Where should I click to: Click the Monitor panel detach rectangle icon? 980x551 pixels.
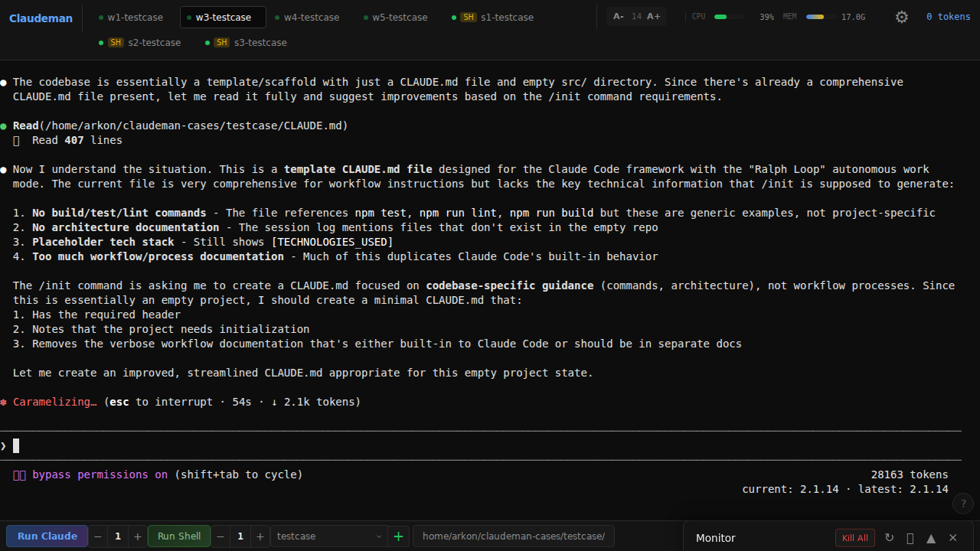click(910, 538)
